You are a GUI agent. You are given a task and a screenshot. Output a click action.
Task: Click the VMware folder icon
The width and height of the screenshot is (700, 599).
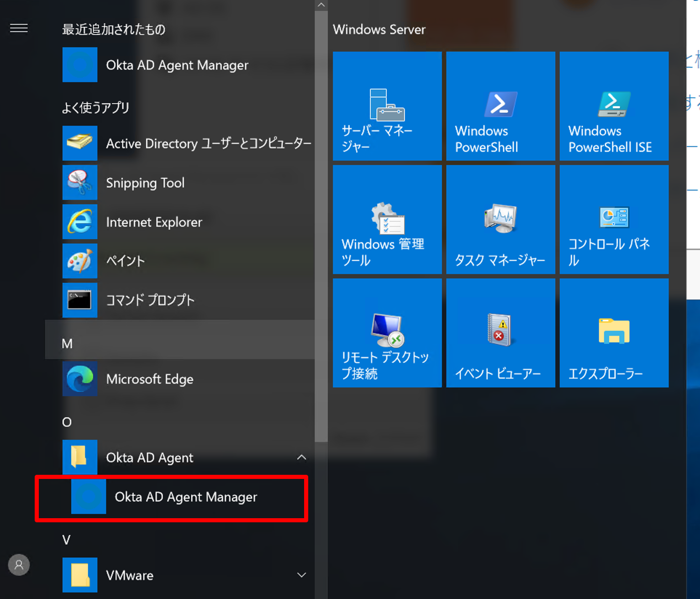tap(80, 575)
